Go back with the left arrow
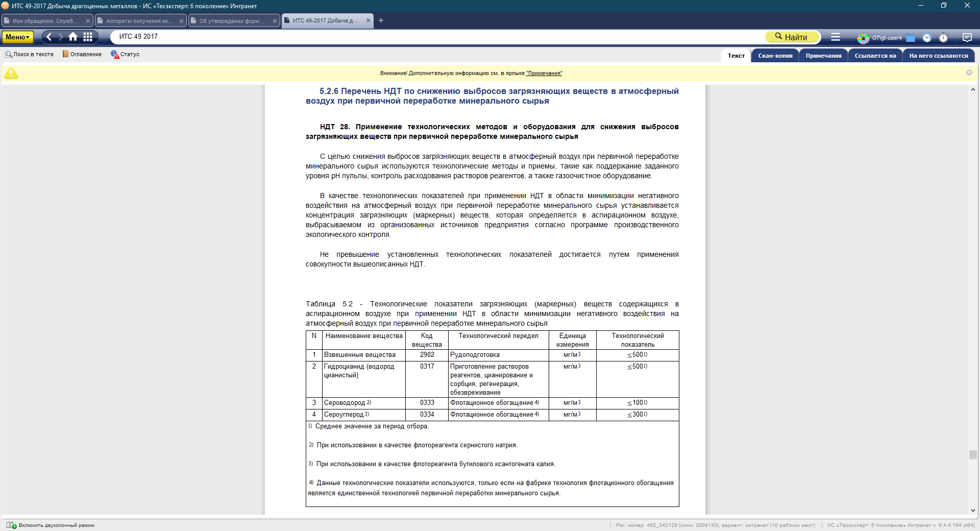This screenshot has width=980, height=531. pyautogui.click(x=50, y=37)
